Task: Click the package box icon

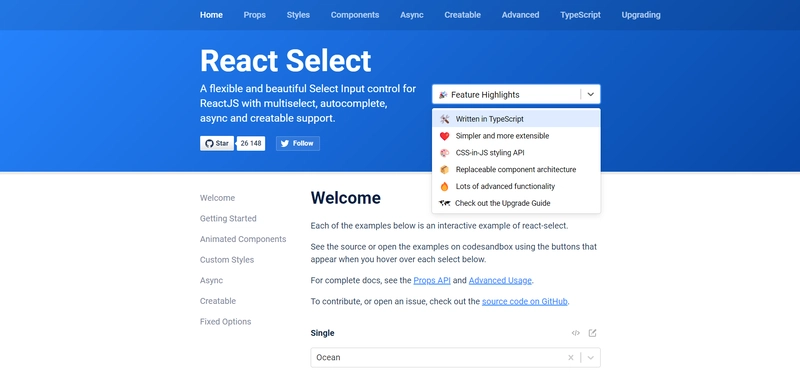Action: (x=444, y=169)
